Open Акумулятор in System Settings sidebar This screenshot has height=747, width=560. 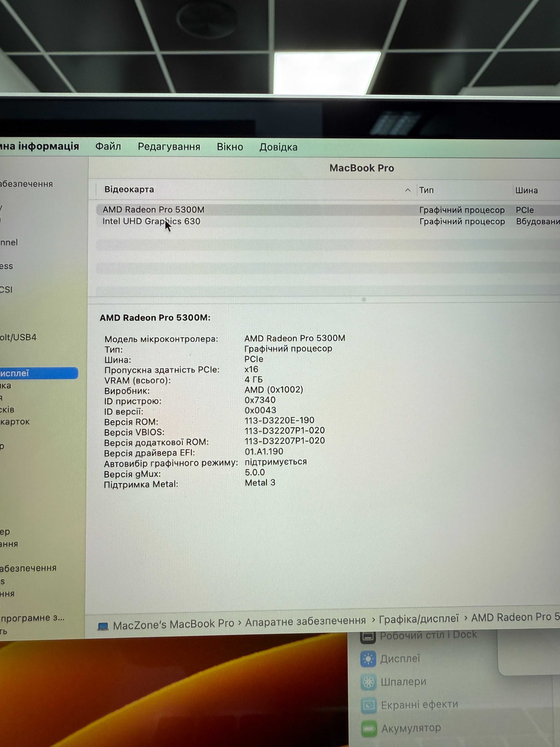point(411,728)
